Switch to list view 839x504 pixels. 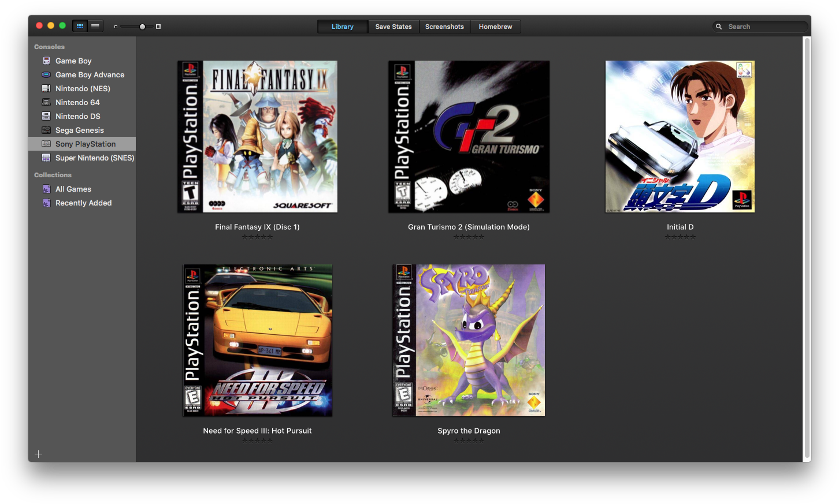tap(95, 26)
